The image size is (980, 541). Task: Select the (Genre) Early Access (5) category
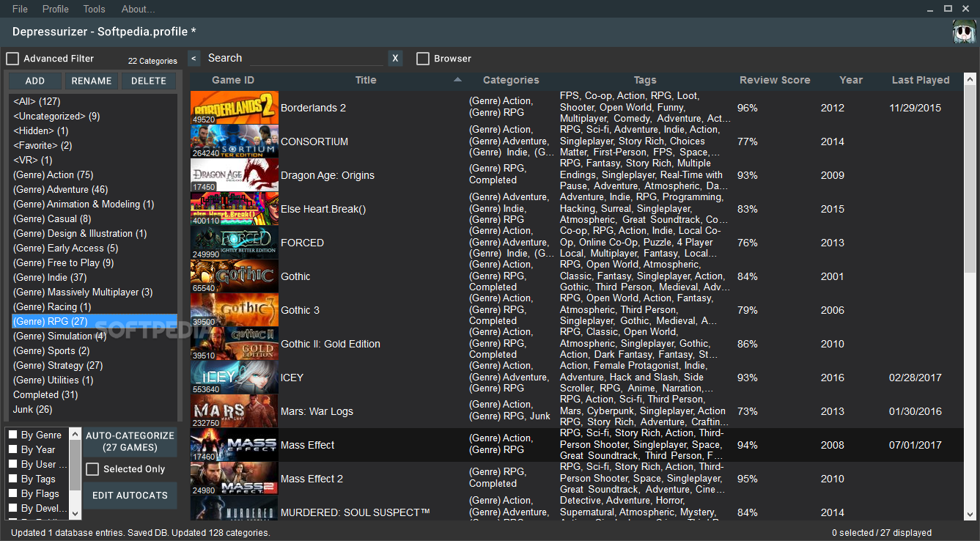[x=94, y=249]
